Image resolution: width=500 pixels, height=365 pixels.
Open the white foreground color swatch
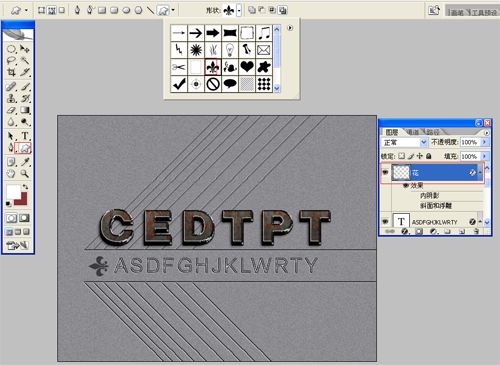point(13,192)
